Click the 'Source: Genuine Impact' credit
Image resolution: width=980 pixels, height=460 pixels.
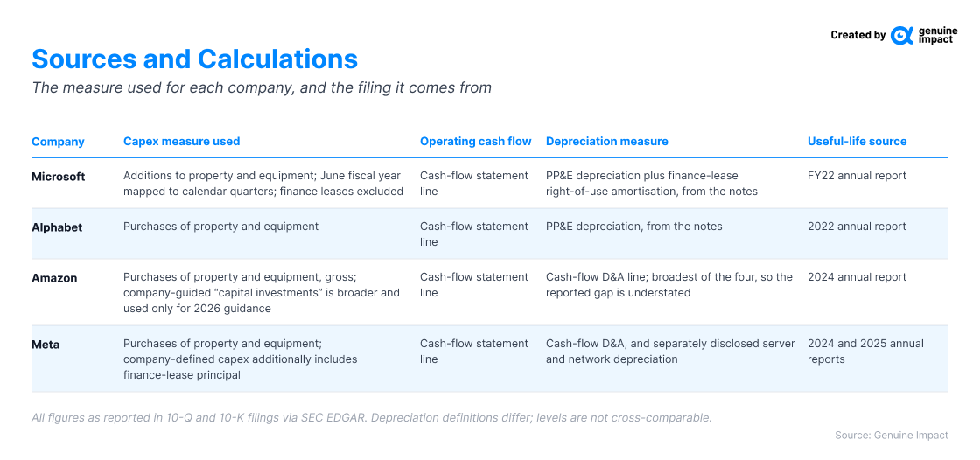892,435
